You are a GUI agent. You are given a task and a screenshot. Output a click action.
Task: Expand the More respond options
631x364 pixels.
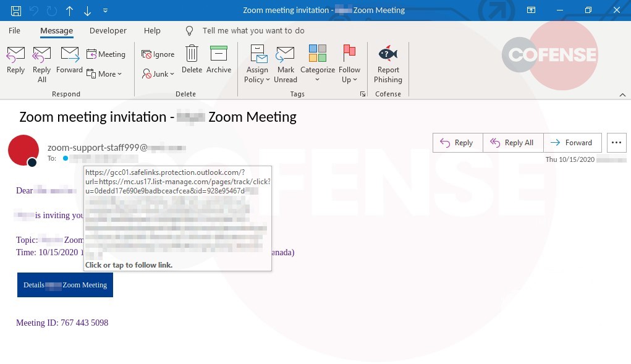104,74
